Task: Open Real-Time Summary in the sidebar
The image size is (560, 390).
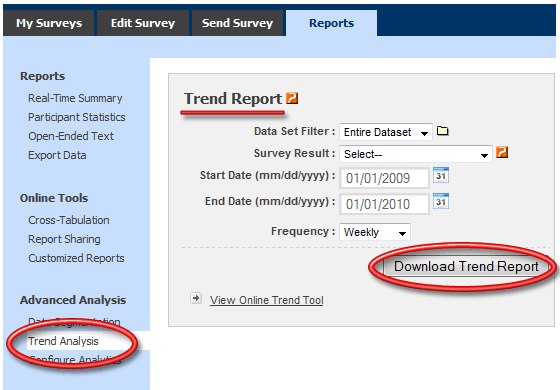Action: pyautogui.click(x=75, y=98)
